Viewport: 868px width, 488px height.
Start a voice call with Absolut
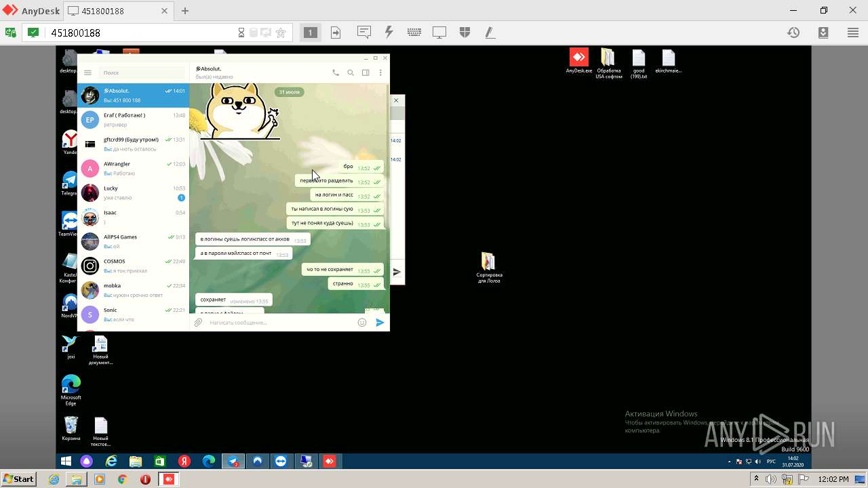(336, 73)
